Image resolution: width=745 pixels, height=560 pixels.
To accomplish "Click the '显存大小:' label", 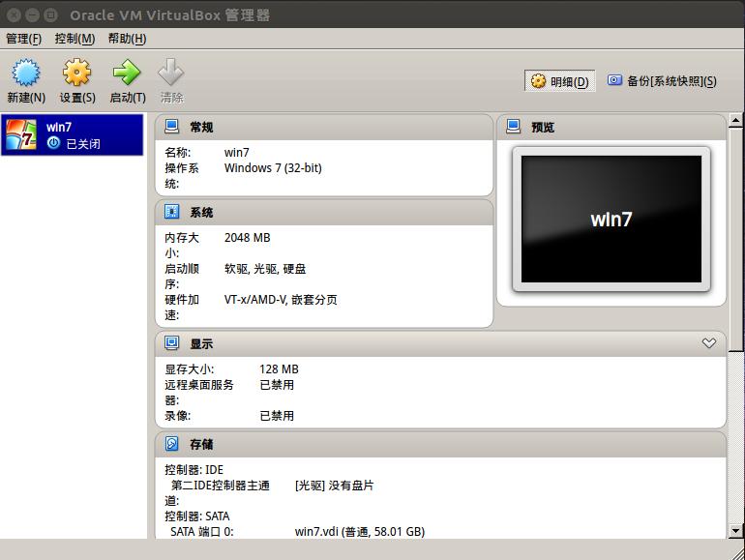I will tap(189, 369).
